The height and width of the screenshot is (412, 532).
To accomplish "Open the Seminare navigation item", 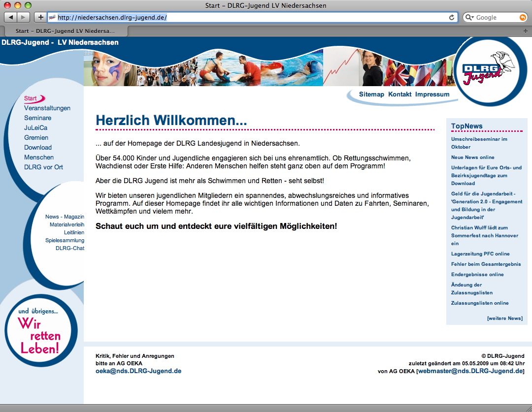I will coord(38,118).
